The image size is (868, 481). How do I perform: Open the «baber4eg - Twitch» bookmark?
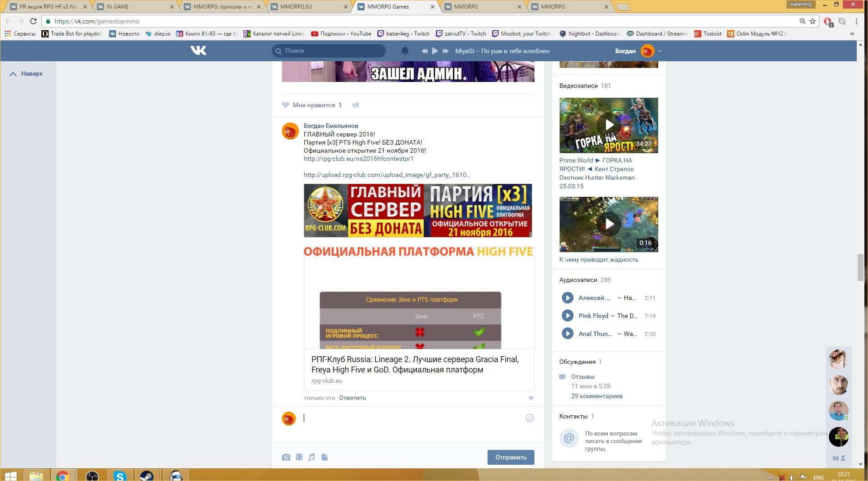pyautogui.click(x=403, y=34)
